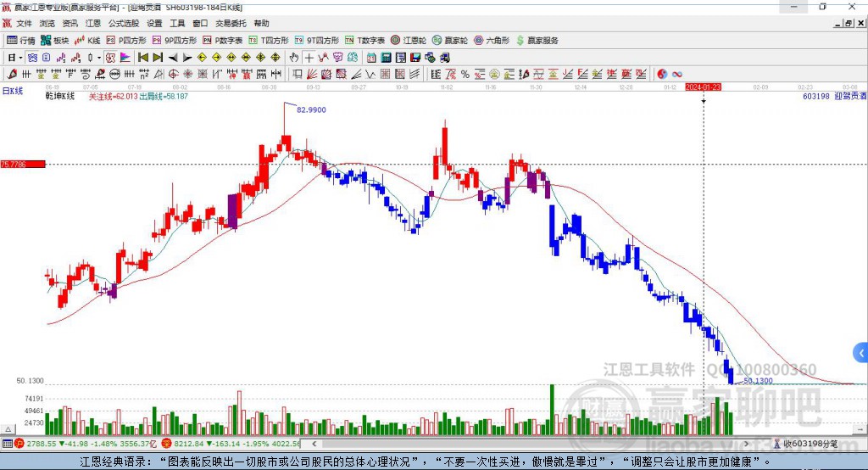This screenshot has height=470, width=868.
Task: Click the floppy disk save icon
Action: [x=415, y=58]
